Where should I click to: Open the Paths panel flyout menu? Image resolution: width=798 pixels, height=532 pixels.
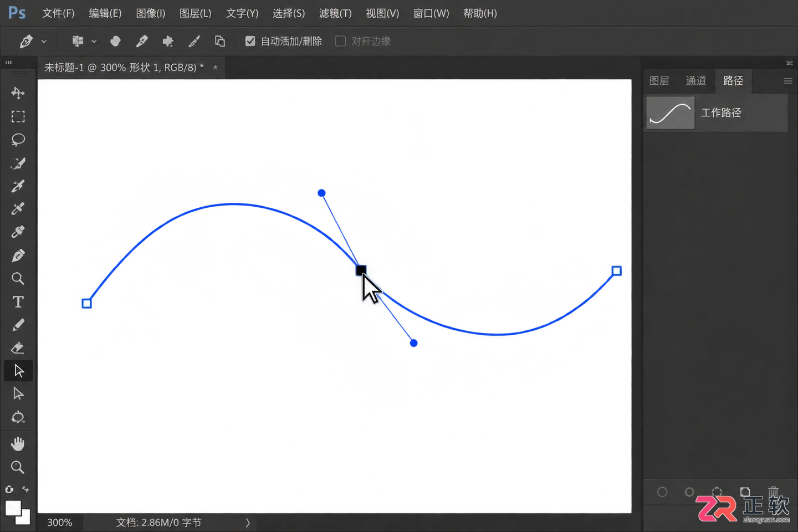pyautogui.click(x=787, y=81)
